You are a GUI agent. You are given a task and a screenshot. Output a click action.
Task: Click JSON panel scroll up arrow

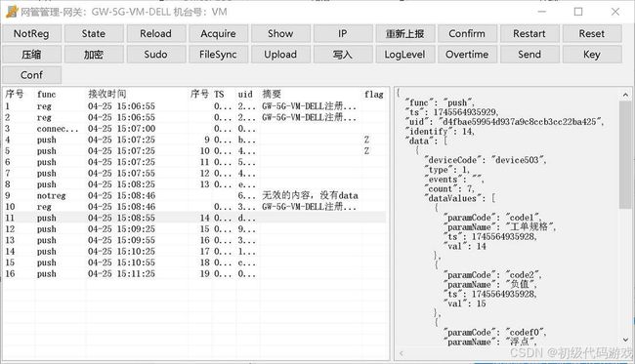coord(625,95)
